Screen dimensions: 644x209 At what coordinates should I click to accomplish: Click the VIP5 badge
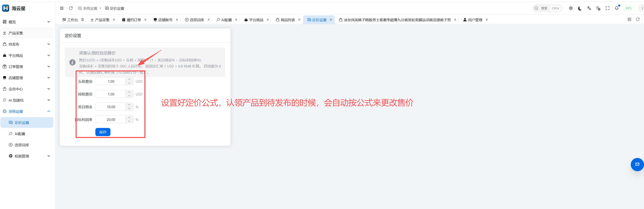pyautogui.click(x=628, y=8)
